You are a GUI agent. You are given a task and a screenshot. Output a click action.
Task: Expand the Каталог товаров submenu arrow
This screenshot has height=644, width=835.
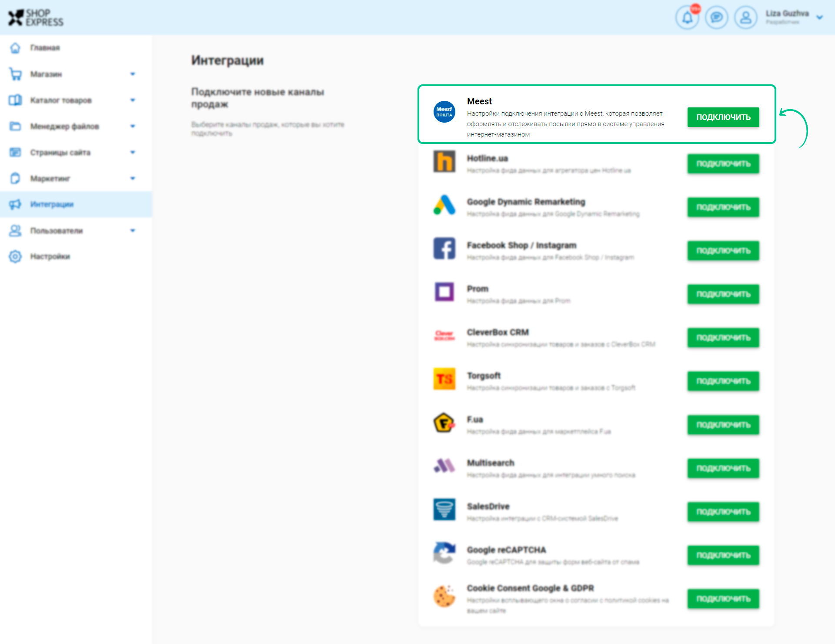(133, 100)
